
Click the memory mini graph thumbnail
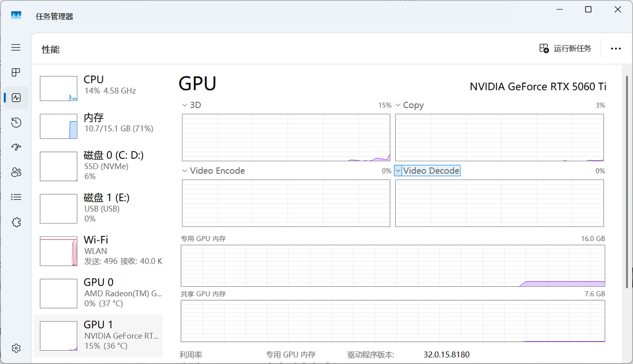coord(59,126)
